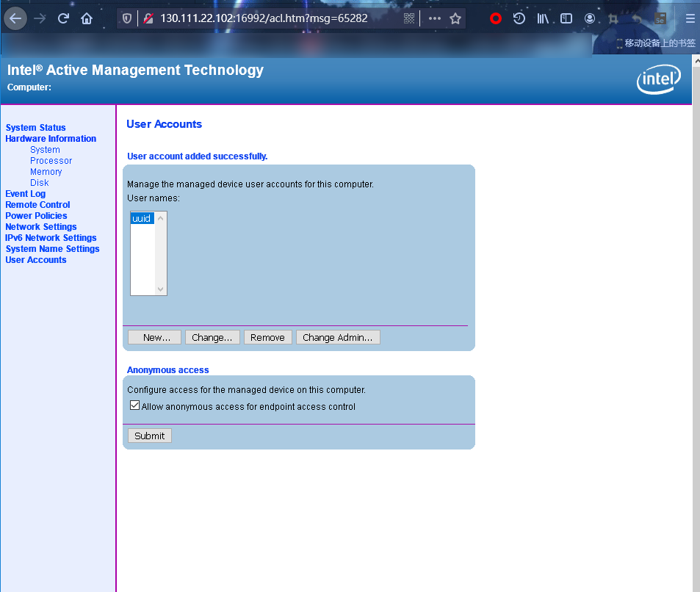Open the mobile device bookmarks folder
The height and width of the screenshot is (592, 700).
(x=655, y=43)
